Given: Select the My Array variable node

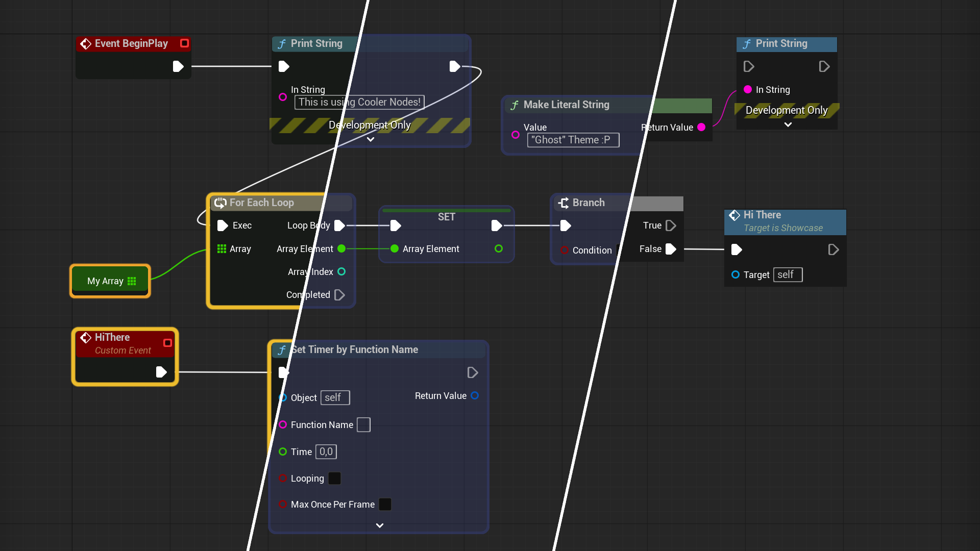Looking at the screenshot, I should click(x=110, y=281).
